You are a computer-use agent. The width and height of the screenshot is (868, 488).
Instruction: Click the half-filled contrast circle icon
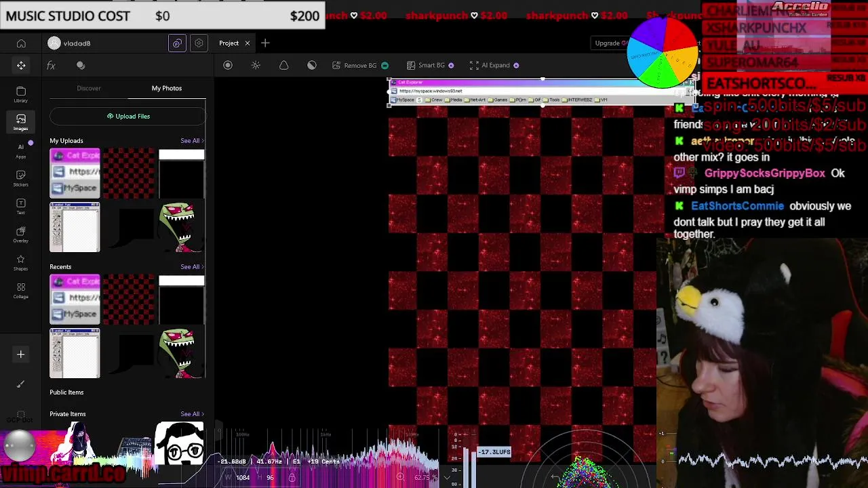click(312, 66)
